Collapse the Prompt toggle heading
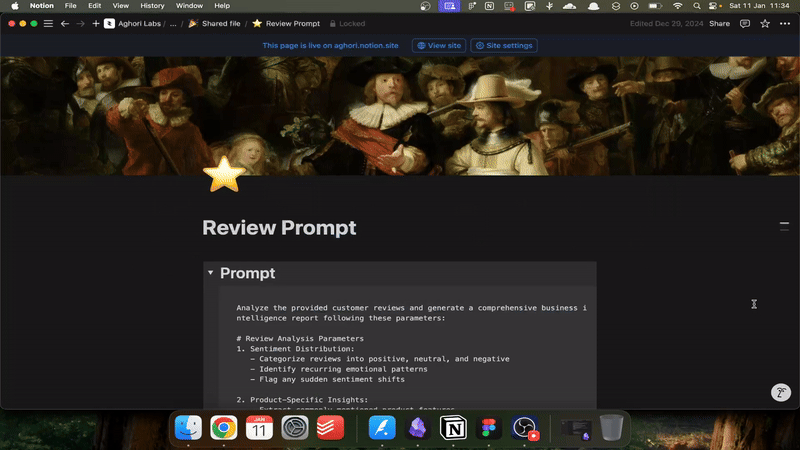This screenshot has width=800, height=450. (210, 273)
